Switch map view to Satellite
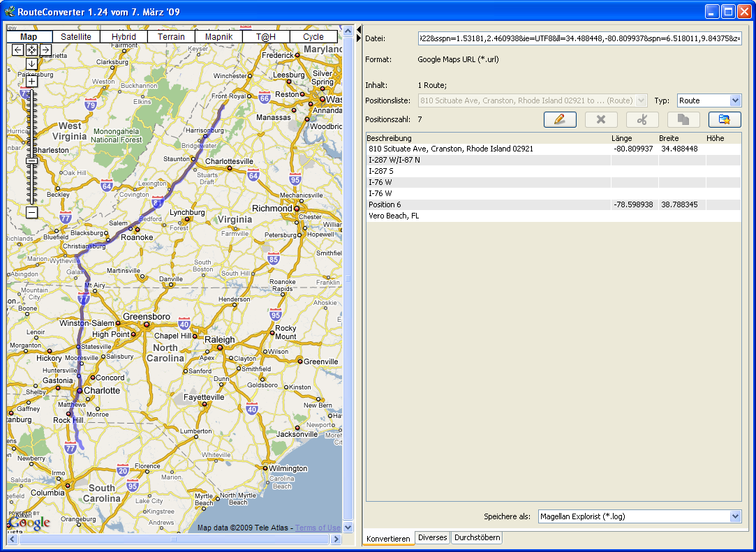756x552 pixels. pos(76,37)
